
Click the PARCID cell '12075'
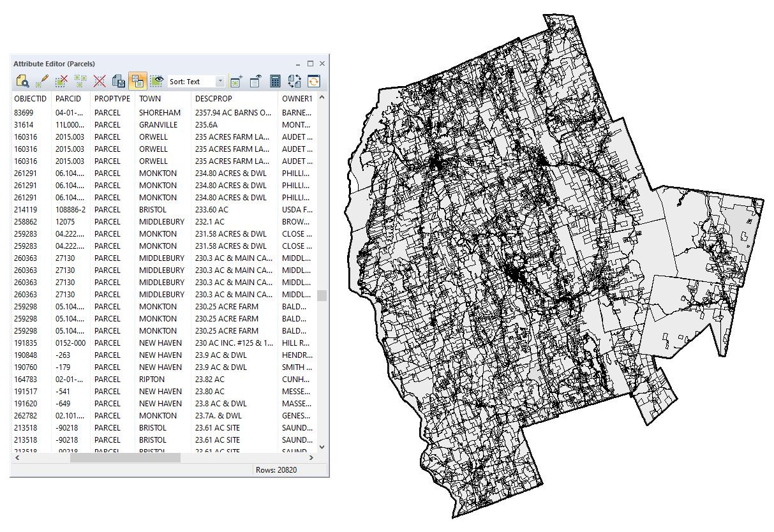click(65, 222)
